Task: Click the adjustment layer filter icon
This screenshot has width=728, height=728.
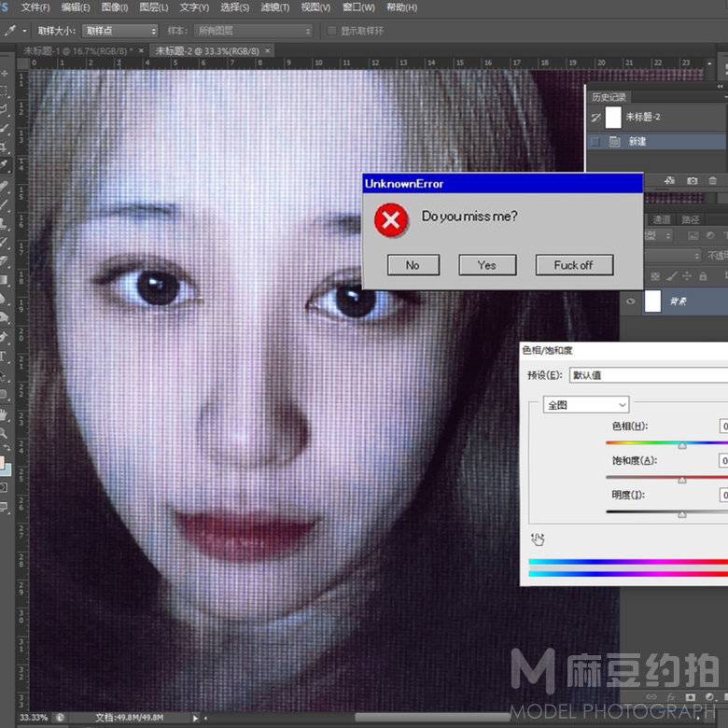Action: click(710, 236)
